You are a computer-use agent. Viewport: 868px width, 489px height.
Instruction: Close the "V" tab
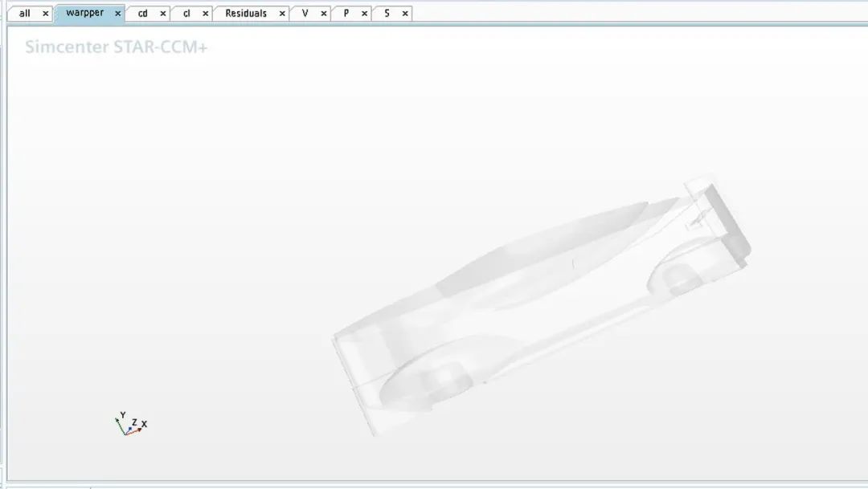pyautogui.click(x=324, y=14)
